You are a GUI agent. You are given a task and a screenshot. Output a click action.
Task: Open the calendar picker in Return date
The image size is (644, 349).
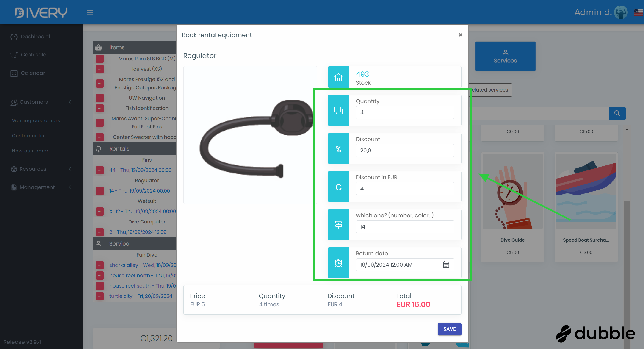pyautogui.click(x=446, y=264)
